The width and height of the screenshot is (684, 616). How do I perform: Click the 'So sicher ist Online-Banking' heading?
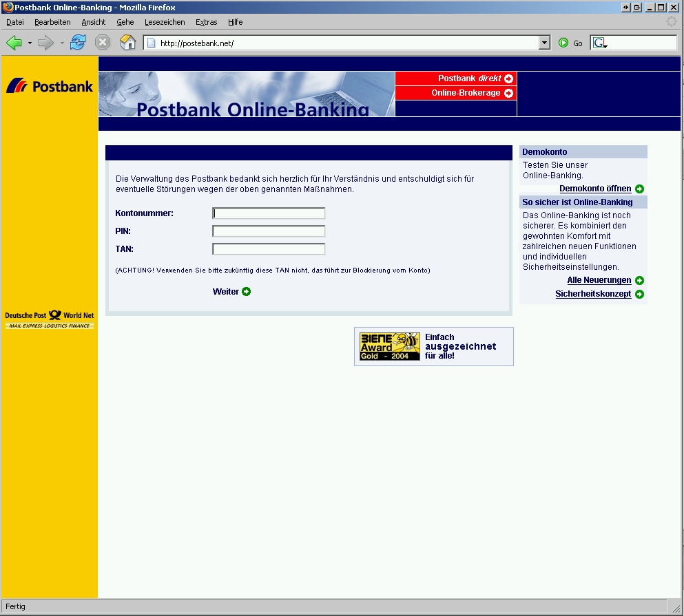(577, 202)
